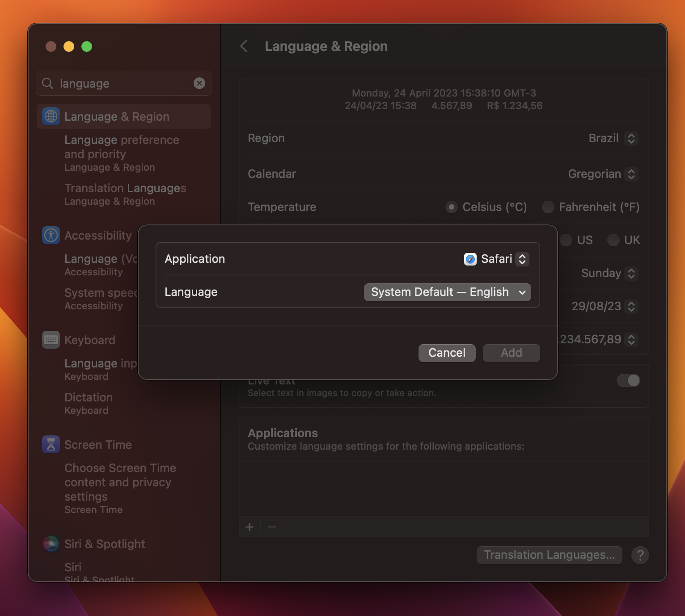Go back using the back chevron

click(x=244, y=46)
